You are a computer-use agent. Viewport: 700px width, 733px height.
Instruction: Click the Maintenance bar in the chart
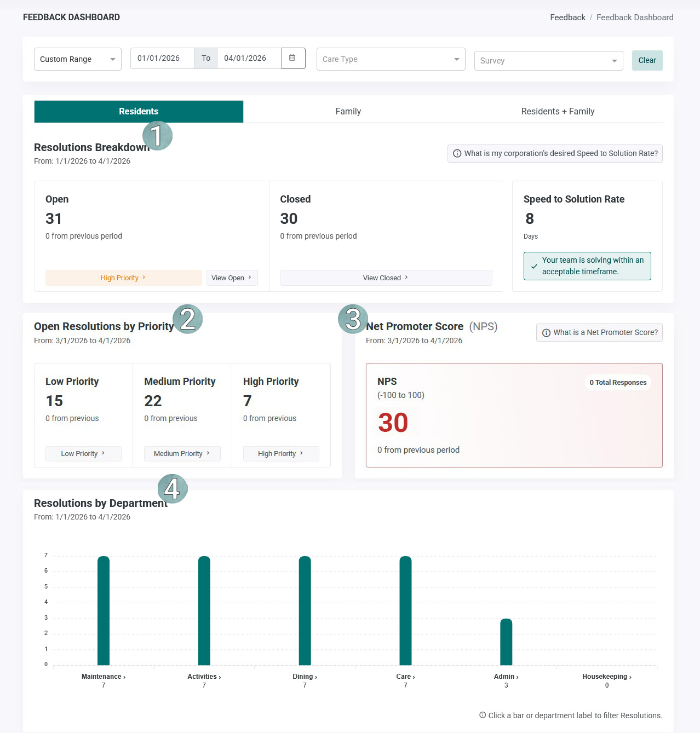104,611
